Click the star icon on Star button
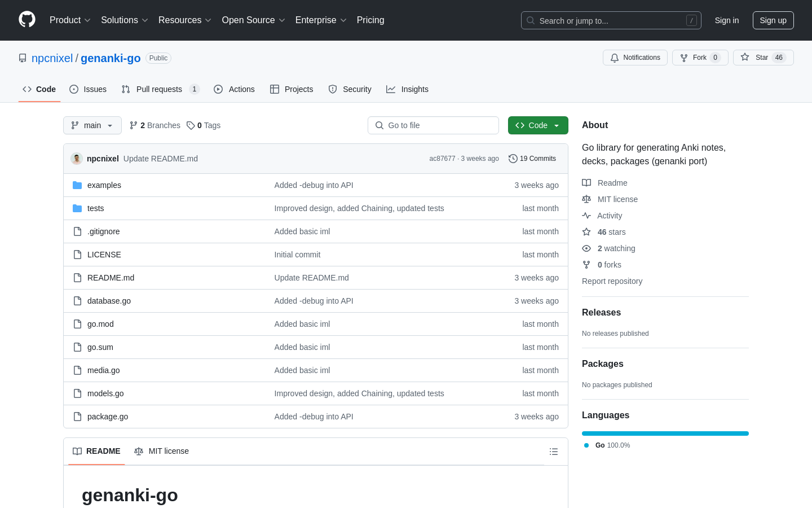This screenshot has height=508, width=812. pos(745,57)
